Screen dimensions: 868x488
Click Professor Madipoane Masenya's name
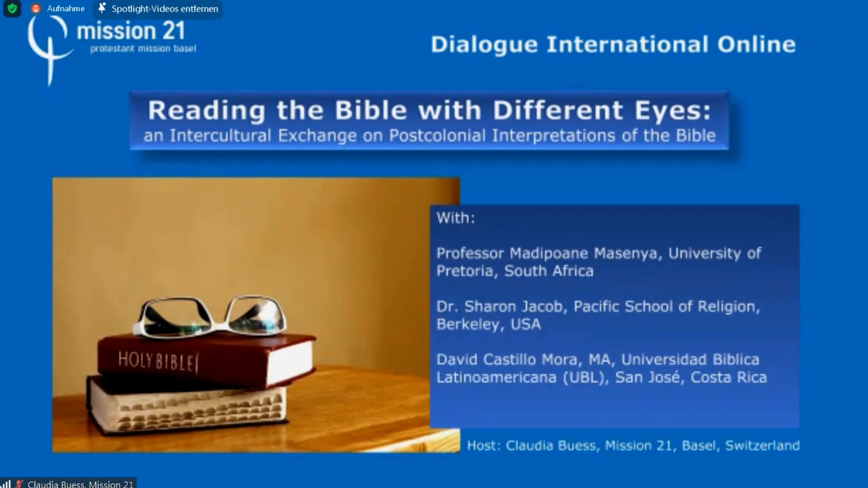(x=546, y=253)
